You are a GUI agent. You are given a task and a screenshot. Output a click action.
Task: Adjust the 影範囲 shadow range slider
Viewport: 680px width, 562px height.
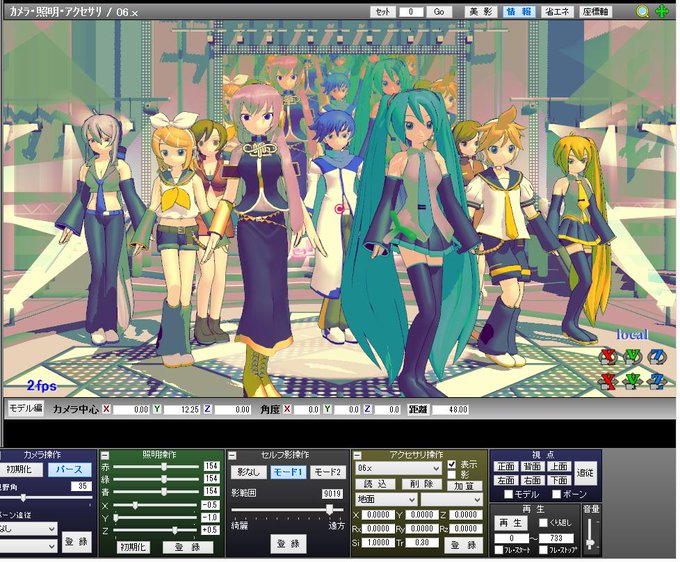click(x=288, y=509)
